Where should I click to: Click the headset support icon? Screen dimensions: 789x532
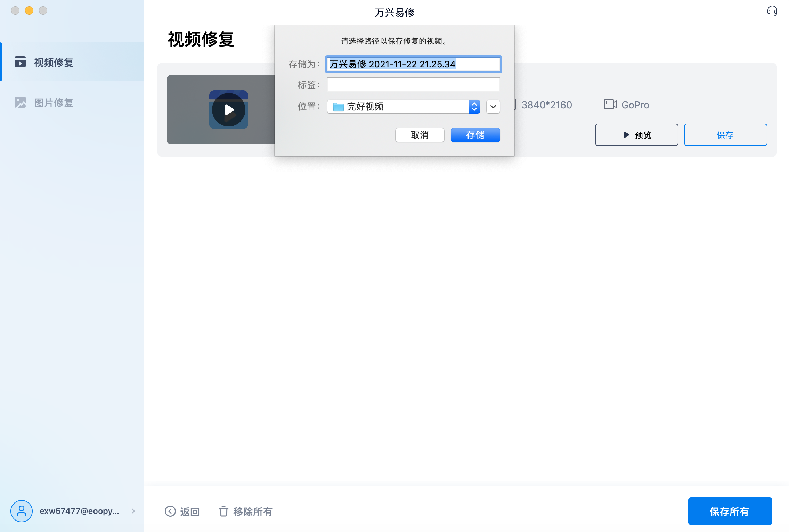[x=772, y=11]
